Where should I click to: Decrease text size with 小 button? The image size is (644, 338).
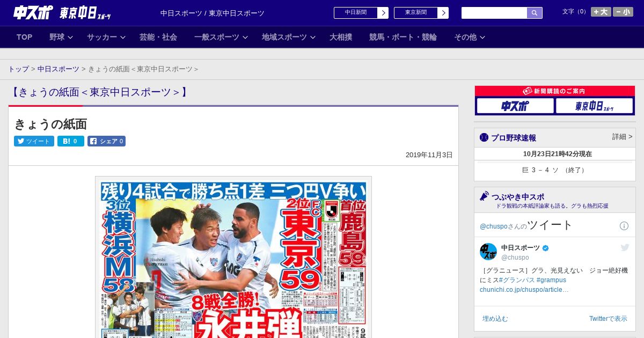click(623, 12)
